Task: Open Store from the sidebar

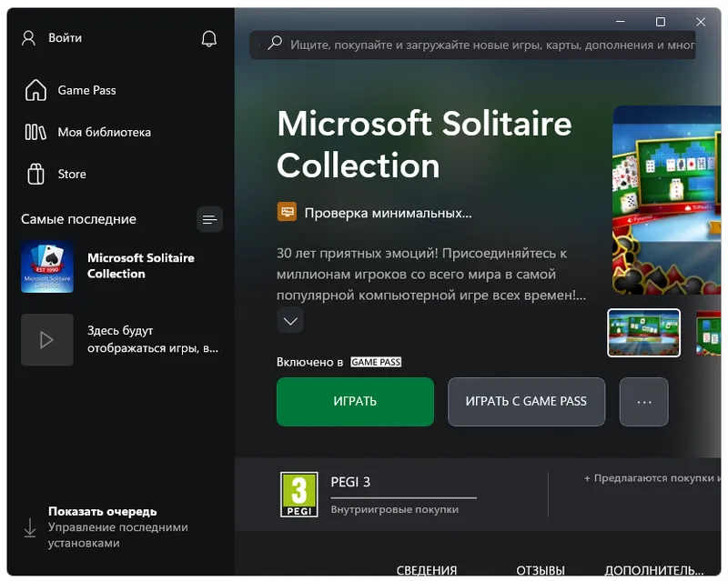Action: tap(72, 174)
